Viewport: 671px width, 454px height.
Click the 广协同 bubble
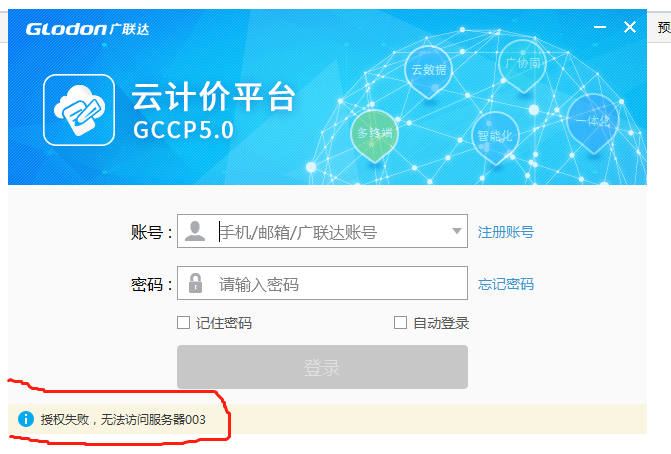(523, 65)
